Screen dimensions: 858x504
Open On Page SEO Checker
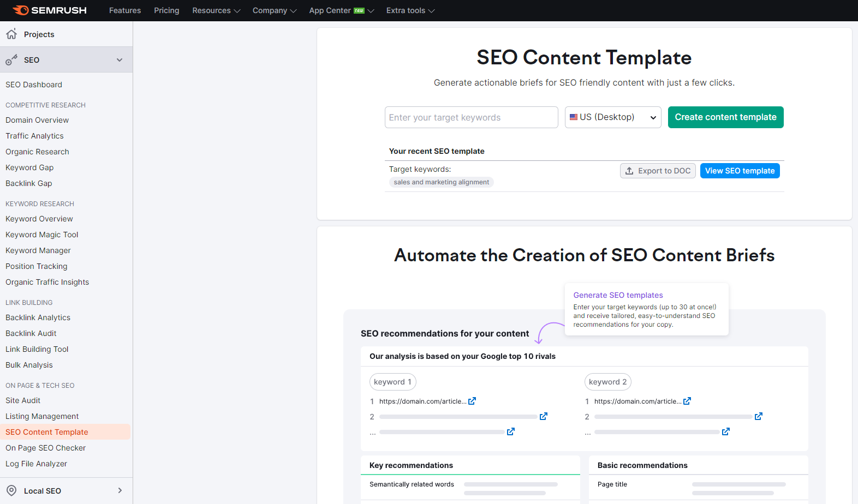pos(45,448)
